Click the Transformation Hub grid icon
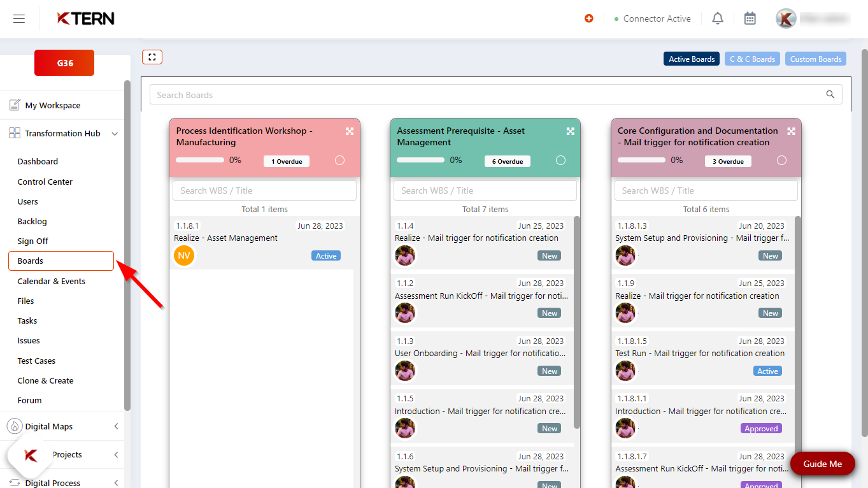The image size is (868, 488). (x=15, y=133)
